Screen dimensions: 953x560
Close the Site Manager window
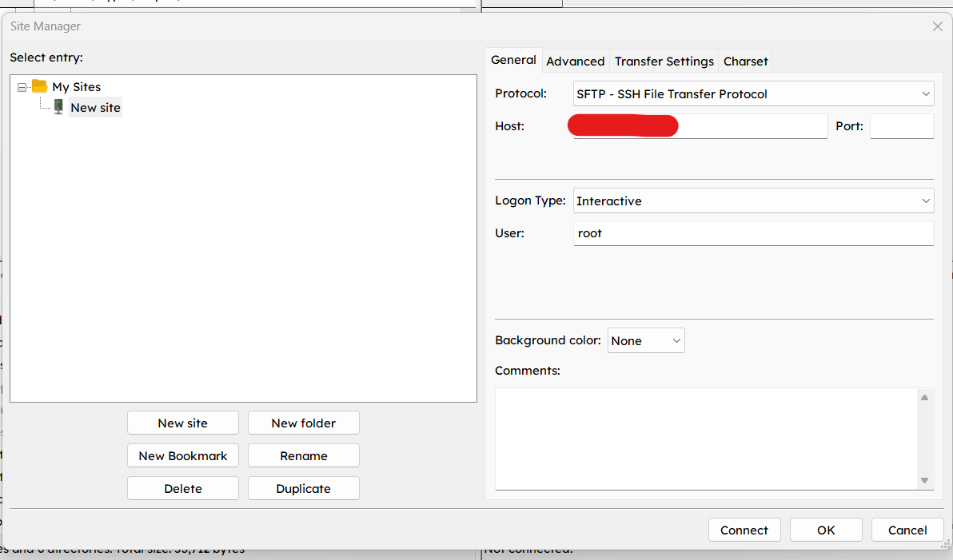point(937,26)
